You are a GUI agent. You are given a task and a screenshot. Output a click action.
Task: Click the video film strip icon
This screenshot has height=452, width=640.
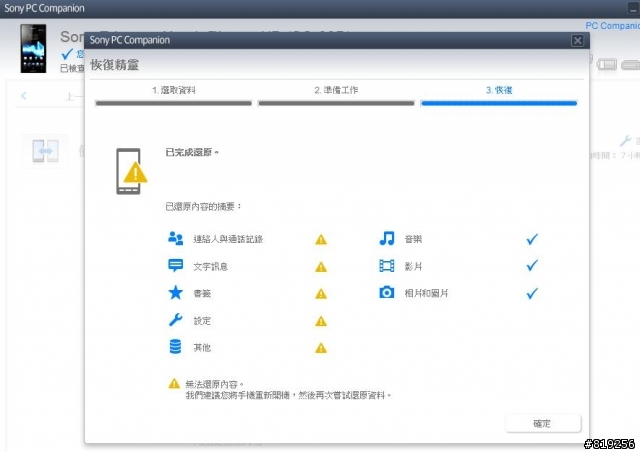point(387,266)
